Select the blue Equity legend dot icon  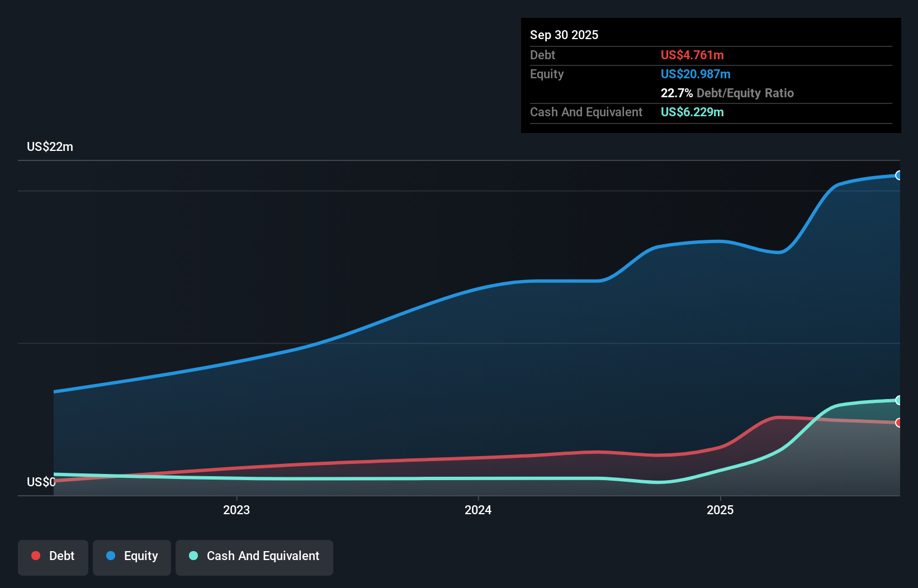pyautogui.click(x=110, y=556)
